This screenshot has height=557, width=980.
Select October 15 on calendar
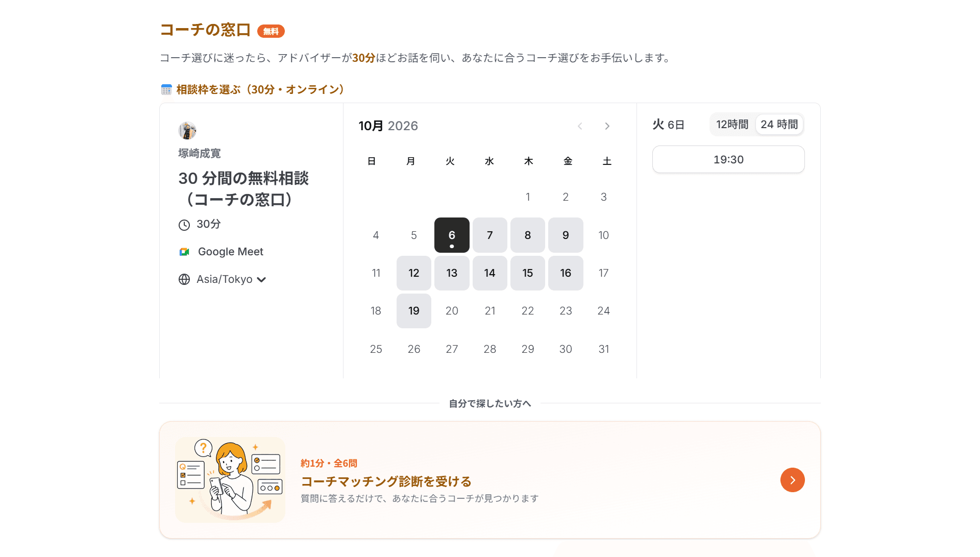pyautogui.click(x=528, y=273)
